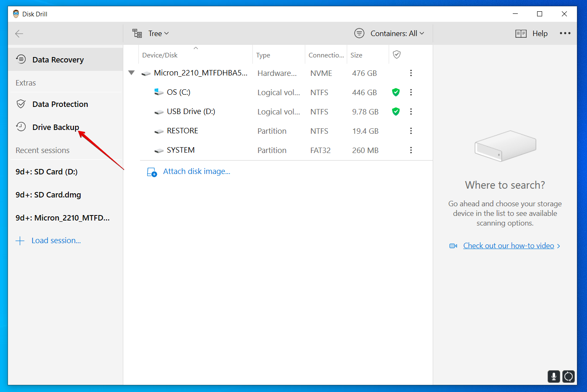Open options menu for RESTORE partition

[411, 131]
